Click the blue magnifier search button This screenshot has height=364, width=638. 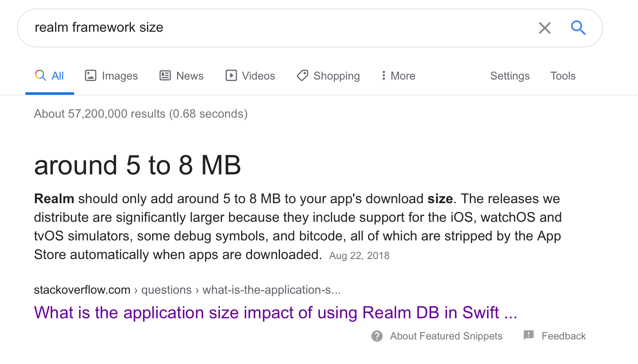(x=578, y=28)
